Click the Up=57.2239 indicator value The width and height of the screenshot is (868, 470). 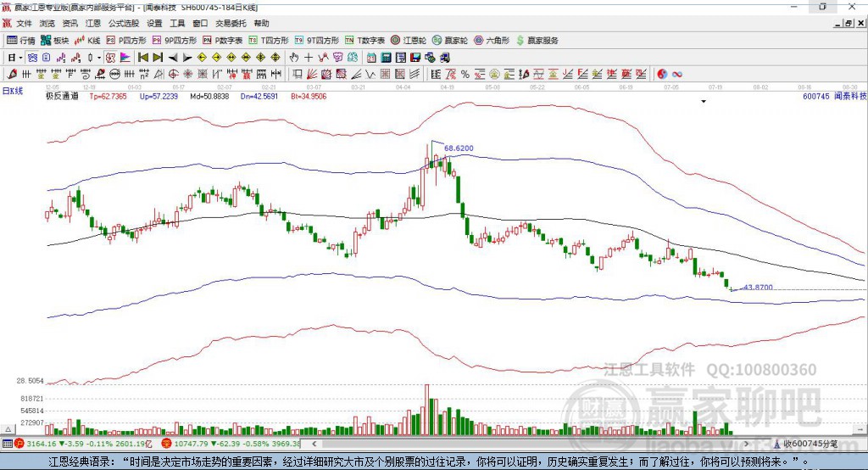point(159,97)
